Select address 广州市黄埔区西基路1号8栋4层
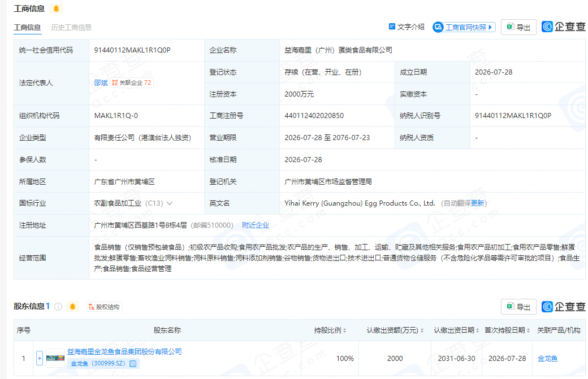 point(140,225)
